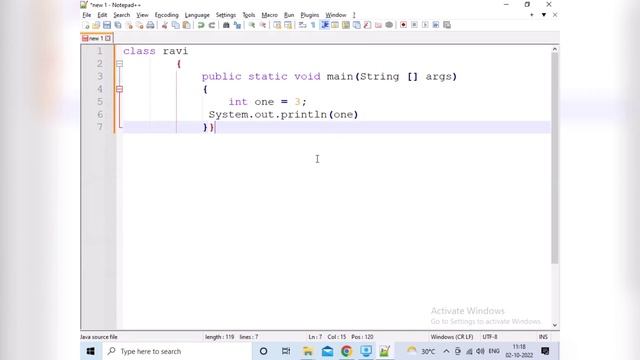Run macro multiple times icon
The height and width of the screenshot is (360, 640).
click(x=436, y=25)
